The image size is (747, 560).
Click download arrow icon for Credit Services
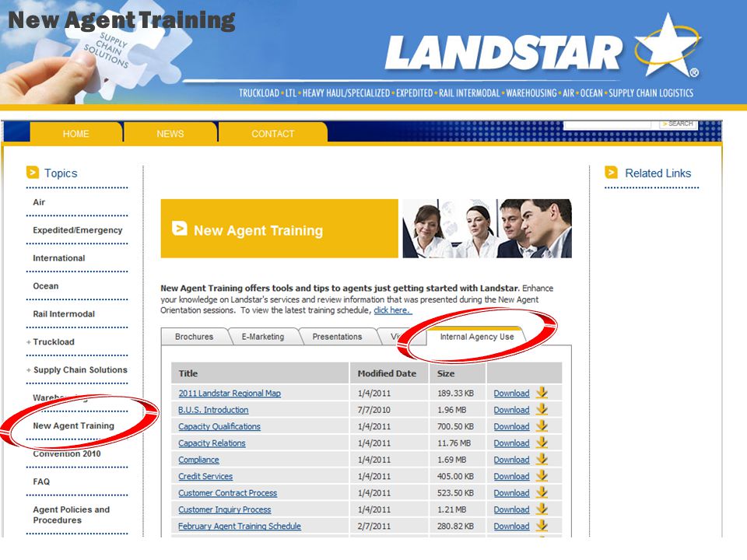pos(542,476)
